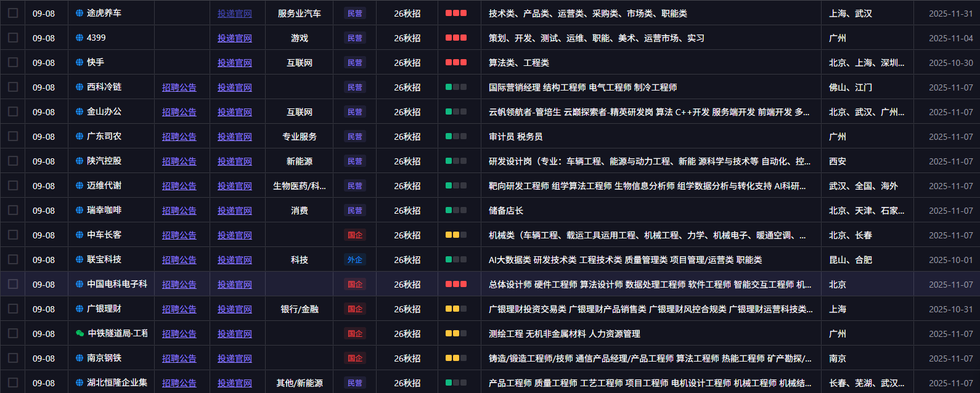Viewport: 980px width, 393px height.
Task: Click the globe icon beside 广银理财
Action: click(80, 309)
